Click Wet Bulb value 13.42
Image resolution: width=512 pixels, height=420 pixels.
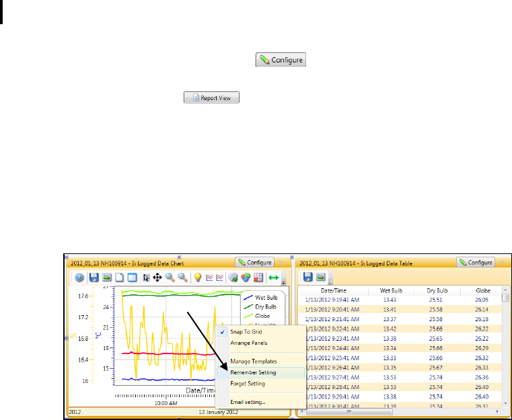(390, 329)
